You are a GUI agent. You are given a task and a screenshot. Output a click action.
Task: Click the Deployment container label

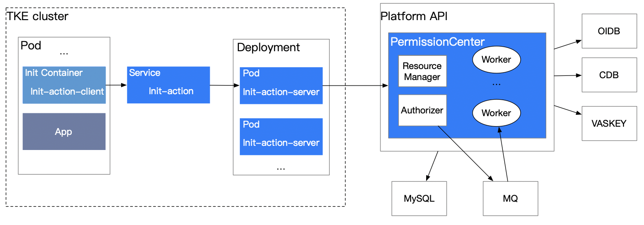269,47
